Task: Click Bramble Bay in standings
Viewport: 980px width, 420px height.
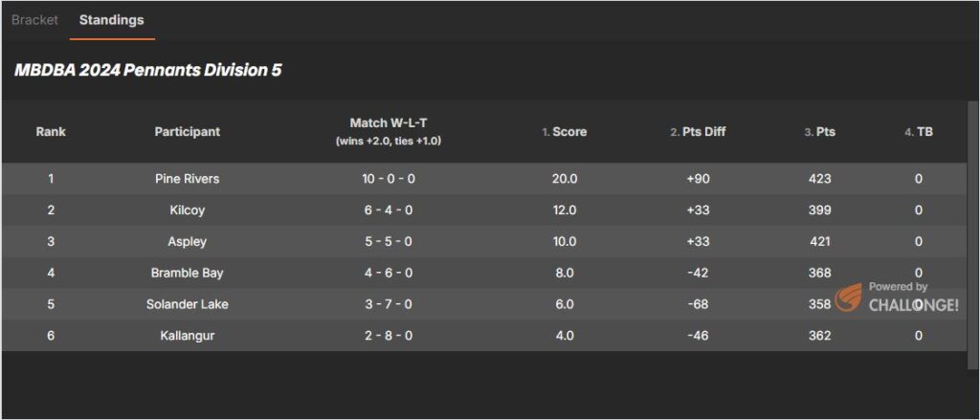Action: point(188,273)
